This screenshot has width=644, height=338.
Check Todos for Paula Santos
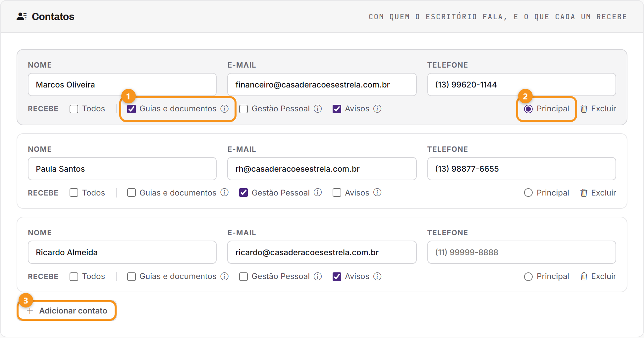(x=74, y=193)
